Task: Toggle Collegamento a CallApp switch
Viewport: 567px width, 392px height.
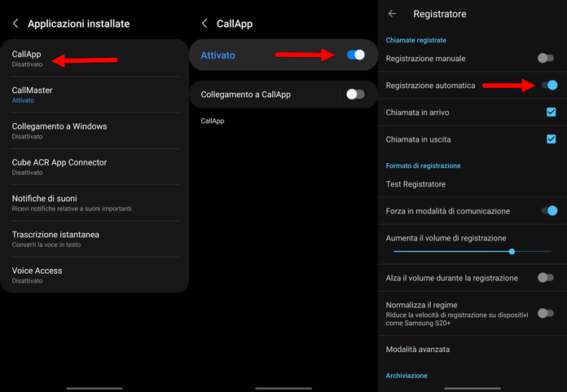Action: 355,95
